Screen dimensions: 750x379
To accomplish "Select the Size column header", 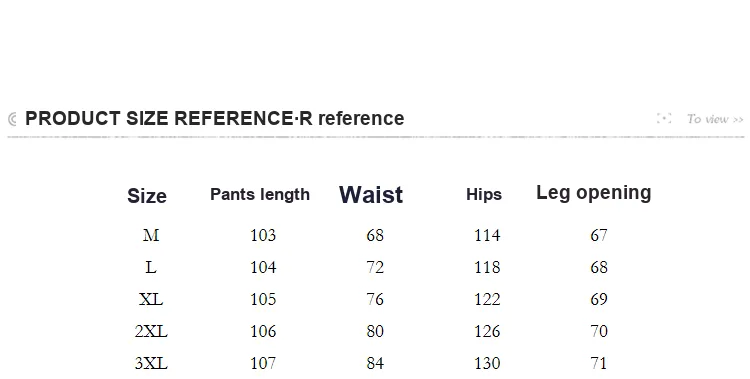I will (x=147, y=196).
